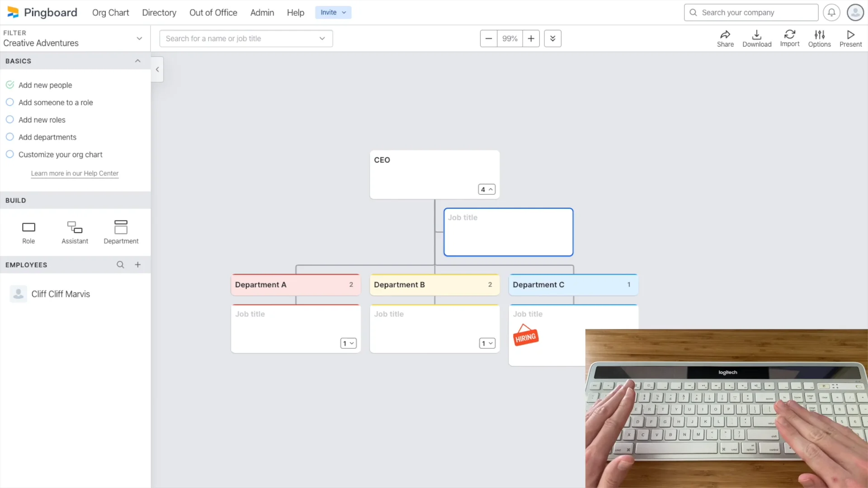Open 'Learn more in our Help Center' link
Screen dimensions: 868x488
(x=75, y=174)
